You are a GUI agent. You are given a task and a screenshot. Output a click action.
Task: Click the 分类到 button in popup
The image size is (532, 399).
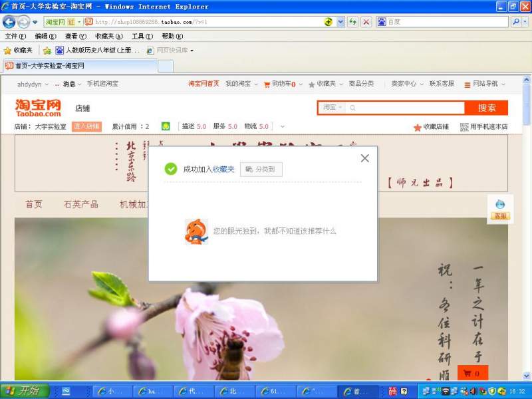[x=261, y=170]
